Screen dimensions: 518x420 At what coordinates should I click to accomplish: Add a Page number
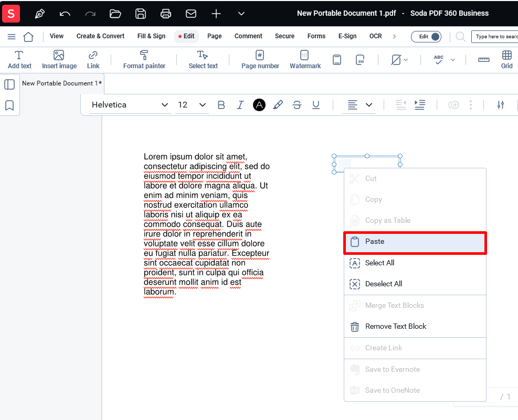(x=260, y=60)
